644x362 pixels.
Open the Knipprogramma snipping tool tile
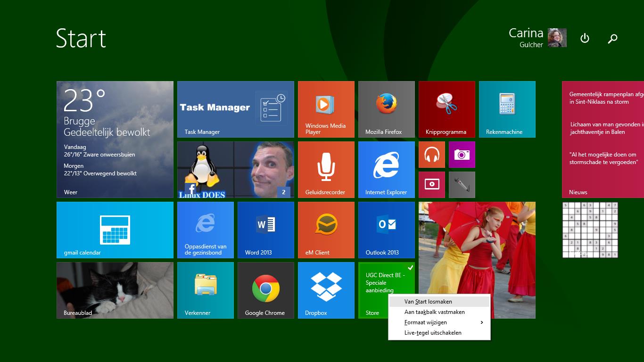(x=447, y=109)
